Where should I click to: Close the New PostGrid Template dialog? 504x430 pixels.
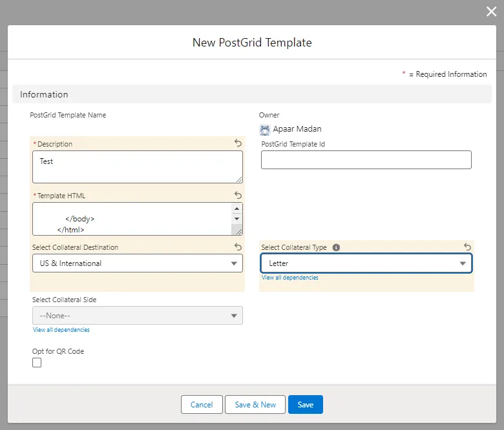coord(491,11)
